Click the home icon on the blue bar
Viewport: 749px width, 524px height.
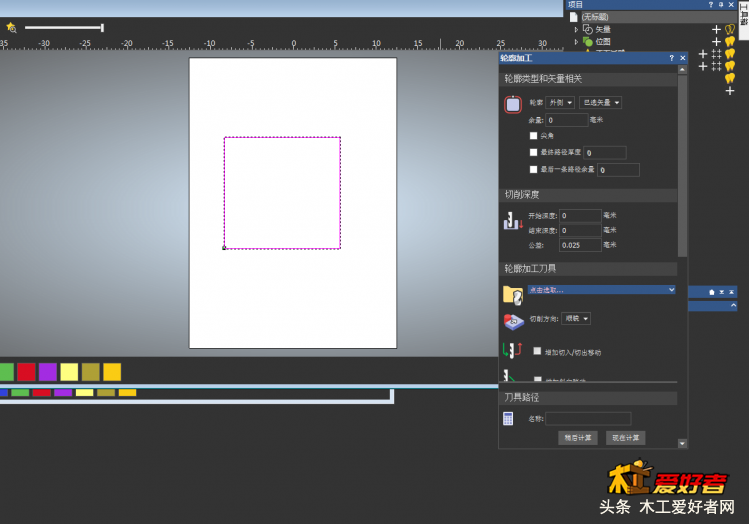click(712, 292)
